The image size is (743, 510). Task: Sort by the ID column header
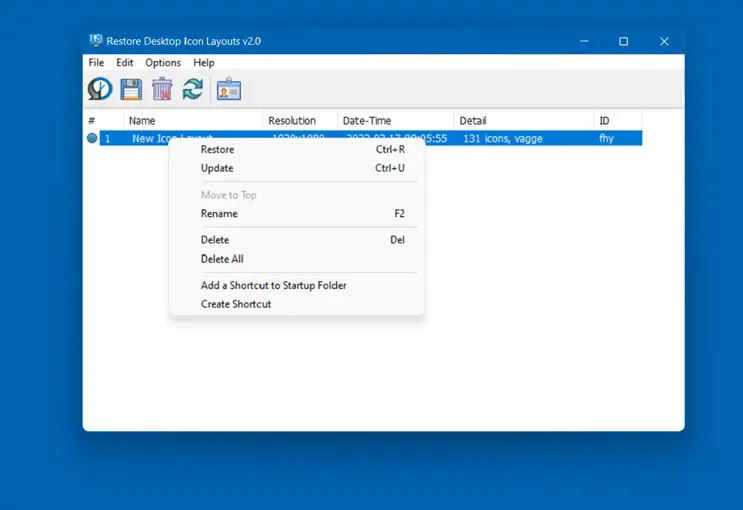click(x=618, y=121)
